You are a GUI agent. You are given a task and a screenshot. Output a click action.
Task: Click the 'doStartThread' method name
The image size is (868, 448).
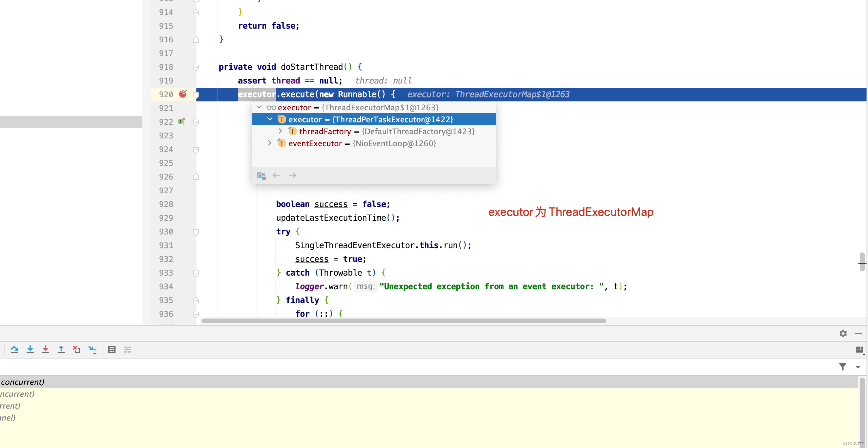[312, 67]
